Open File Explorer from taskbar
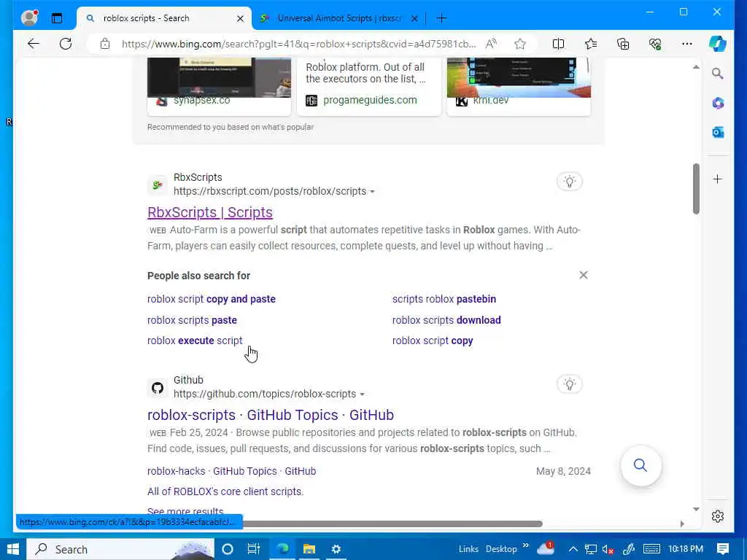Screen dimensions: 747x560 pyautogui.click(x=309, y=549)
